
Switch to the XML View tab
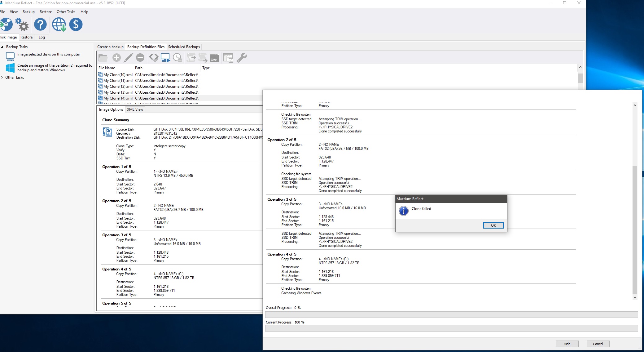(135, 109)
